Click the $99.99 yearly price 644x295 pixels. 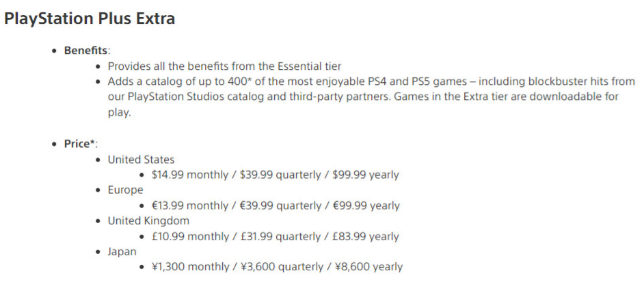click(366, 175)
